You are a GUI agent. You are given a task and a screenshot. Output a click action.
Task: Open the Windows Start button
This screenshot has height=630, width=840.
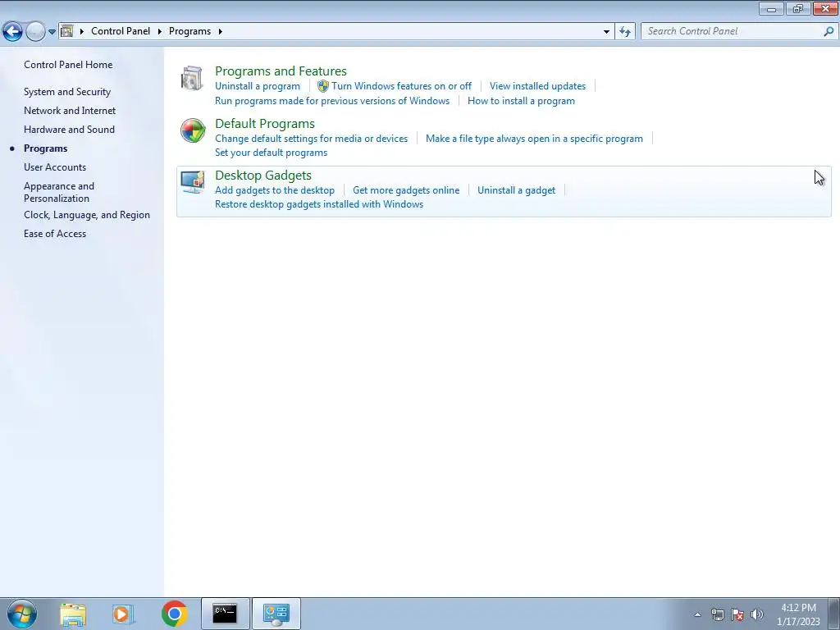point(22,614)
